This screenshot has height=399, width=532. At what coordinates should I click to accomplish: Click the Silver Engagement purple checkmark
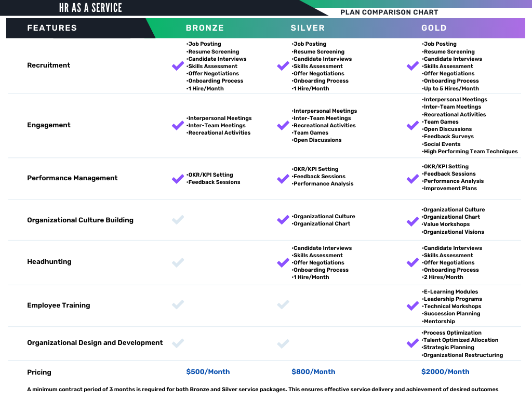point(283,125)
